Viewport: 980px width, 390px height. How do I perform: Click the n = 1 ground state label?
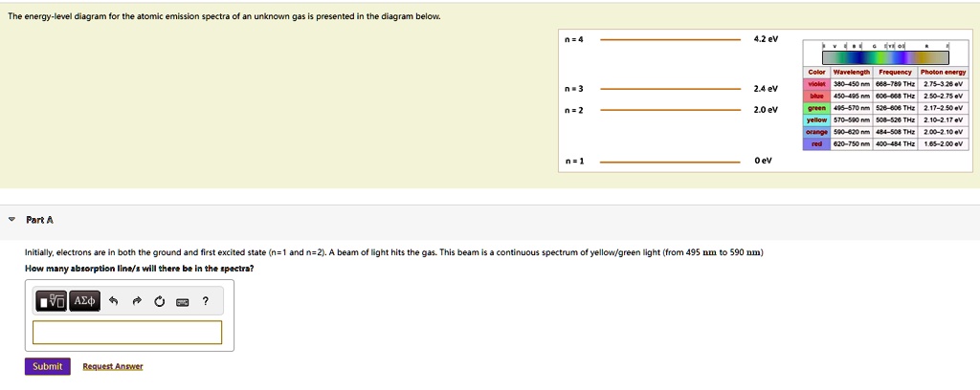(x=574, y=161)
